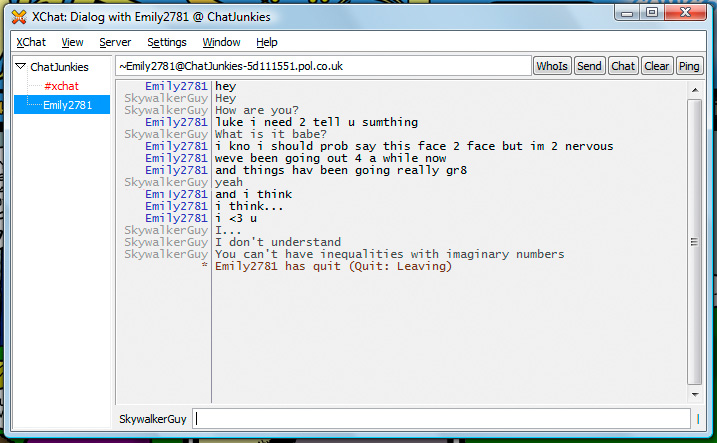The height and width of the screenshot is (443, 717).
Task: Select the ChatJunkies server entry
Action: tap(59, 67)
